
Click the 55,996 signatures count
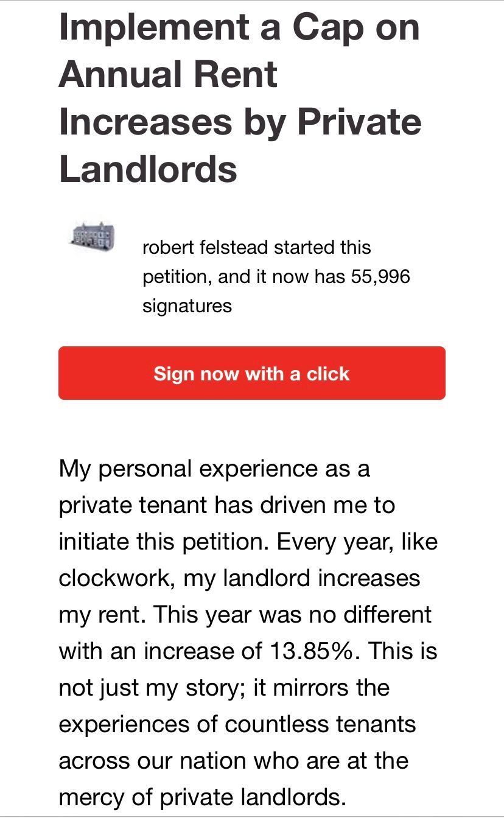[380, 277]
